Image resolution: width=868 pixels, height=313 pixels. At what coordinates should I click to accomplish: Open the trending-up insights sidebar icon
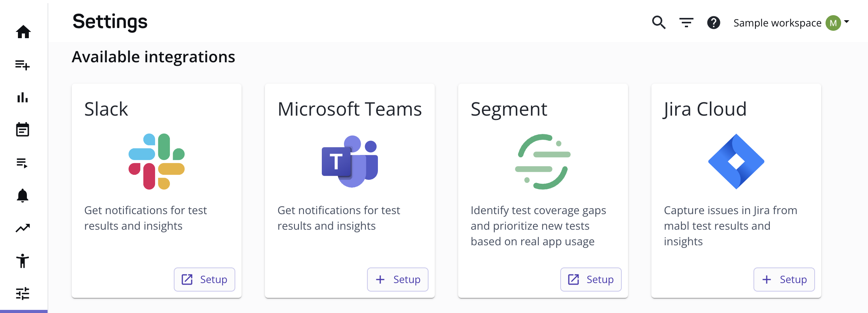pos(23,228)
